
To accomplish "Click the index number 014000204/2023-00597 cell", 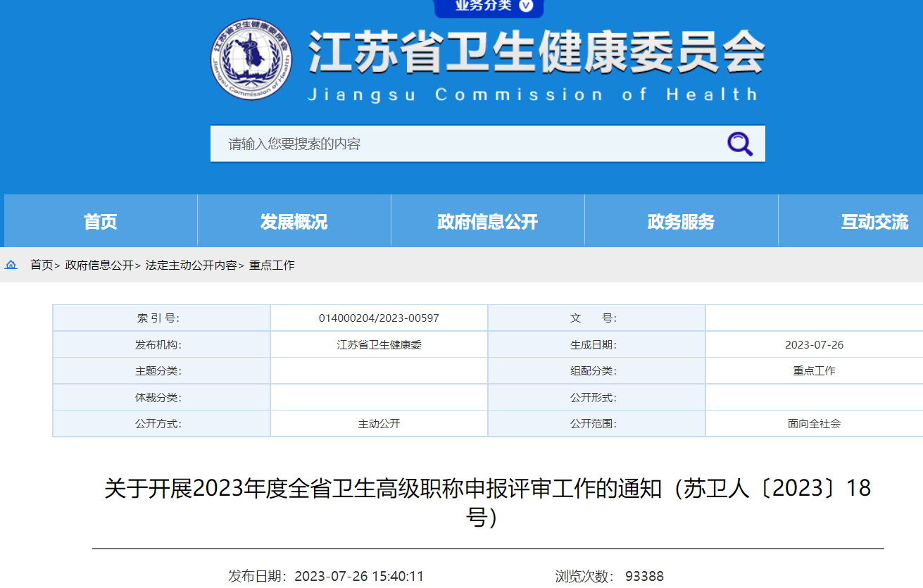I will pyautogui.click(x=379, y=318).
